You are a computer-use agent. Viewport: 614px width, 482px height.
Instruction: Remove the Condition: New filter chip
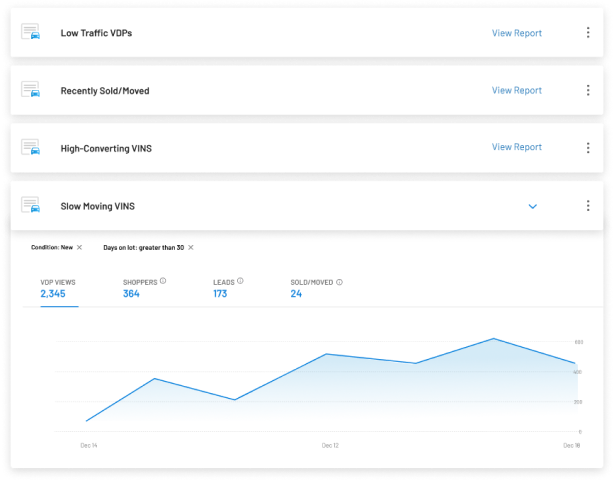pyautogui.click(x=79, y=247)
